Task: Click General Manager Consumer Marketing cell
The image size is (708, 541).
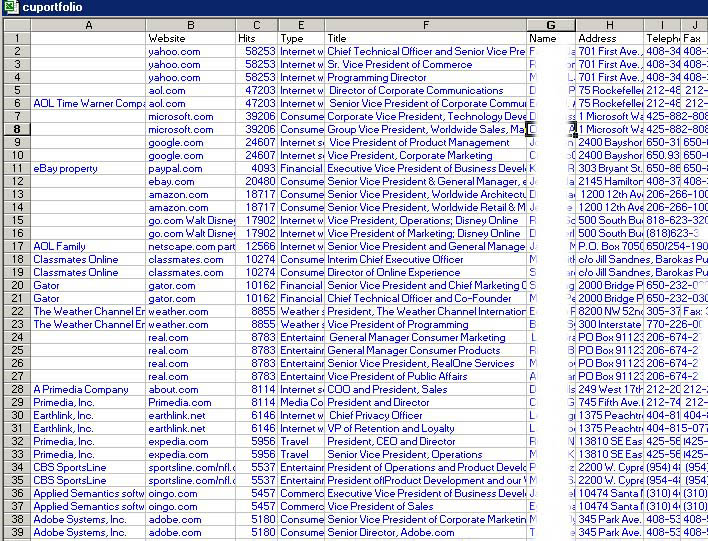Action: point(426,337)
